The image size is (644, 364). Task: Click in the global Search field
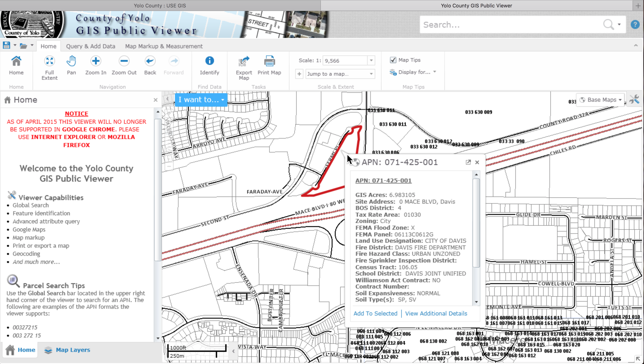coord(510,24)
